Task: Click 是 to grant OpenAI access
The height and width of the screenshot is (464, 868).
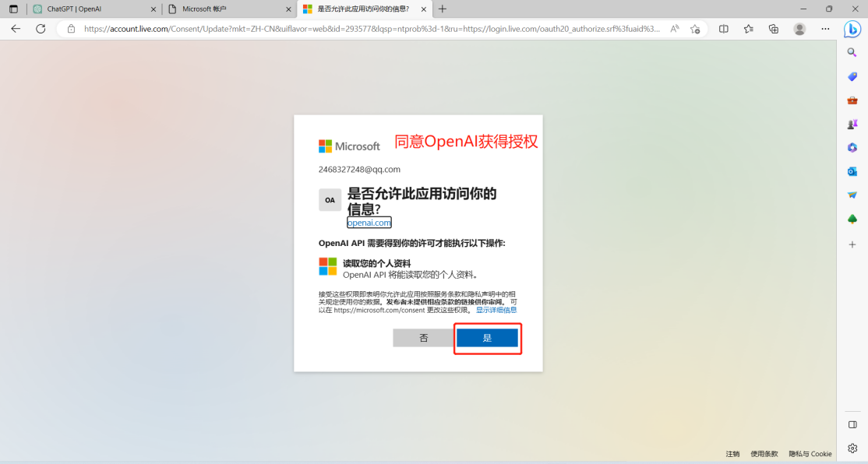Action: coord(488,337)
